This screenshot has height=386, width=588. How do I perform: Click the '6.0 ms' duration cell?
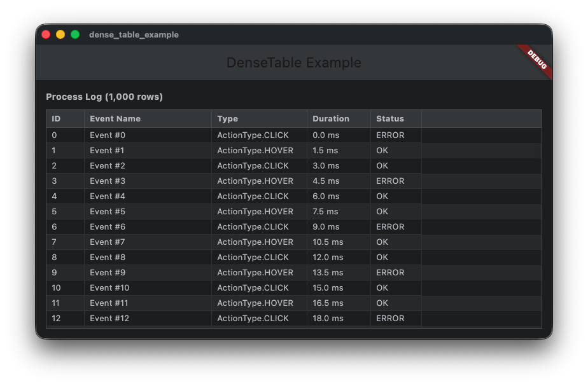click(x=339, y=196)
